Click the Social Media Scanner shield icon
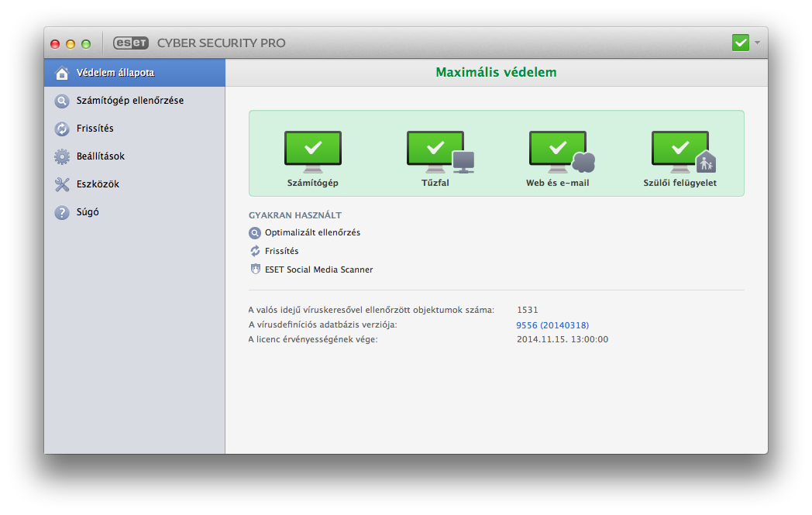The height and width of the screenshot is (515, 812). click(x=255, y=270)
